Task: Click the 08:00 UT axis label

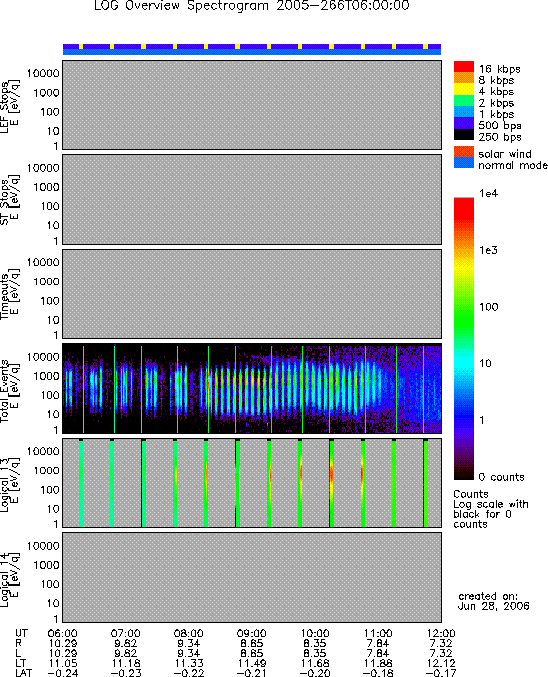Action: tap(188, 633)
